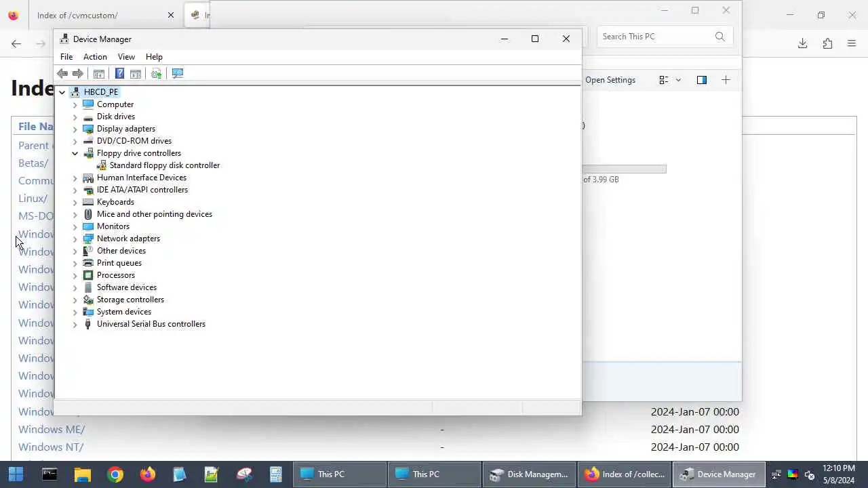Click the Show/Hide Console Tree toolbar icon
The image size is (868, 488).
tap(99, 73)
